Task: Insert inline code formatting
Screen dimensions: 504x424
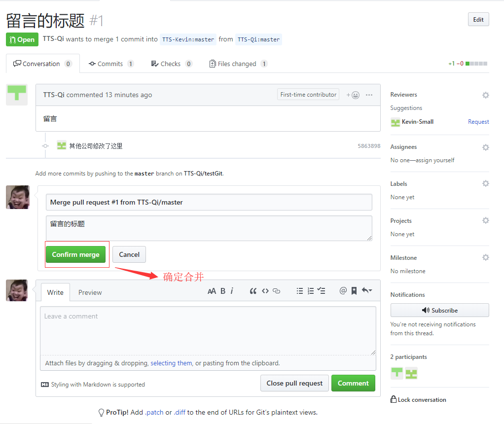Action: [x=265, y=291]
